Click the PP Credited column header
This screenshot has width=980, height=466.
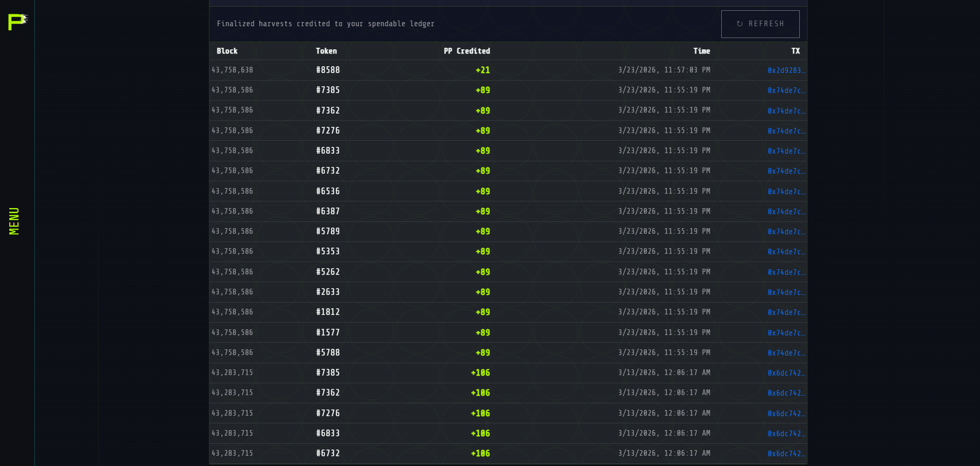[x=467, y=51]
